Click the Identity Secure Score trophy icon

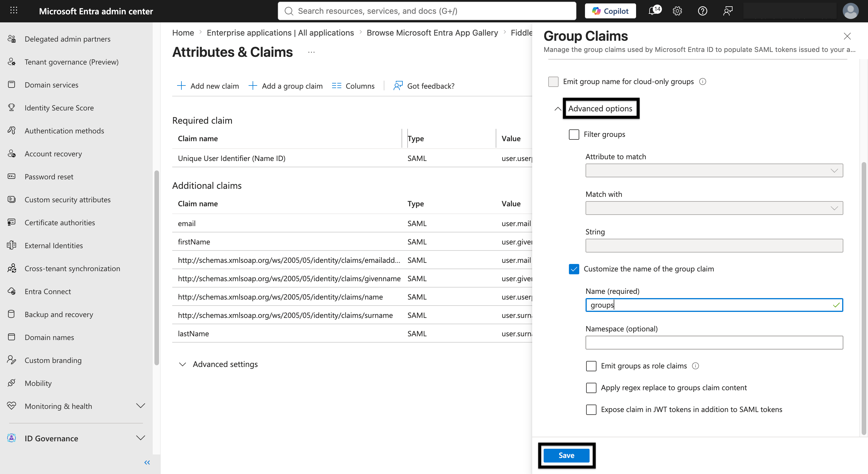click(x=11, y=108)
